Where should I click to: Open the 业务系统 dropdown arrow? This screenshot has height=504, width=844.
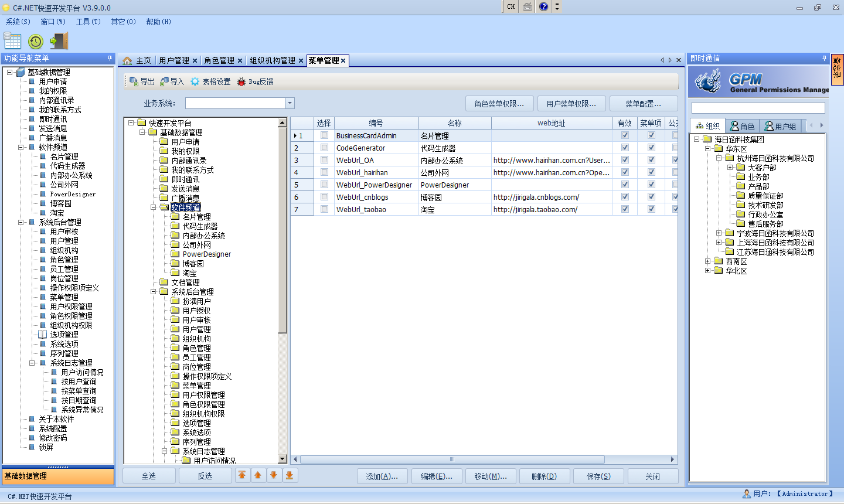[290, 103]
